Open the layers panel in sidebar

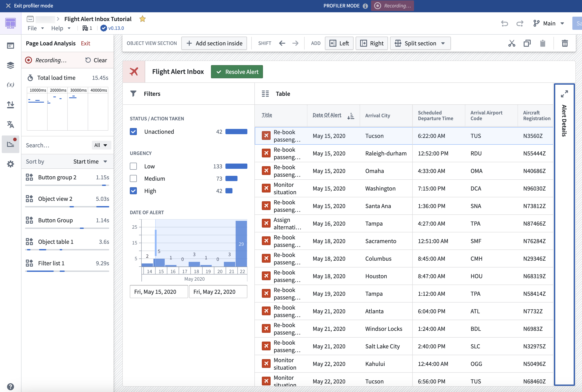pyautogui.click(x=11, y=65)
